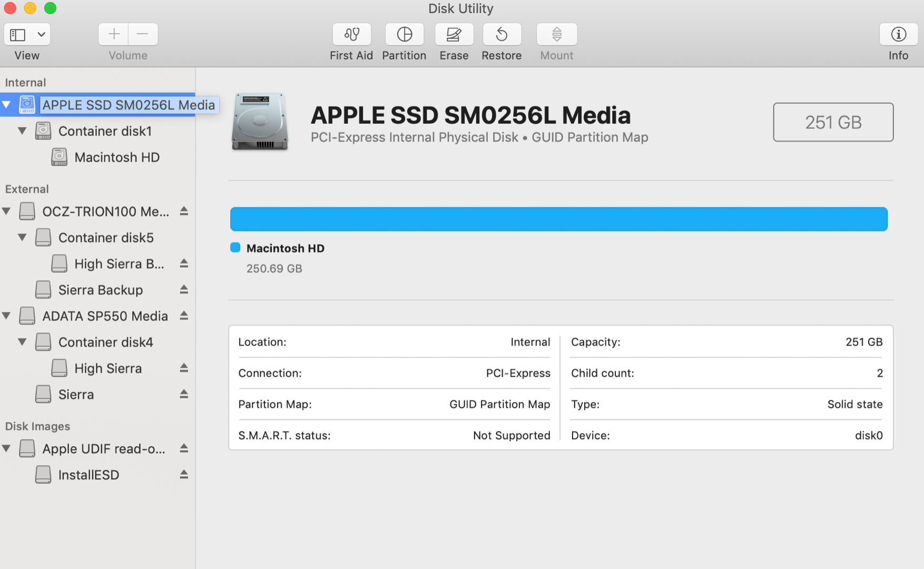Click the Container disk5 drive icon
This screenshot has width=924, height=569.
coord(43,238)
